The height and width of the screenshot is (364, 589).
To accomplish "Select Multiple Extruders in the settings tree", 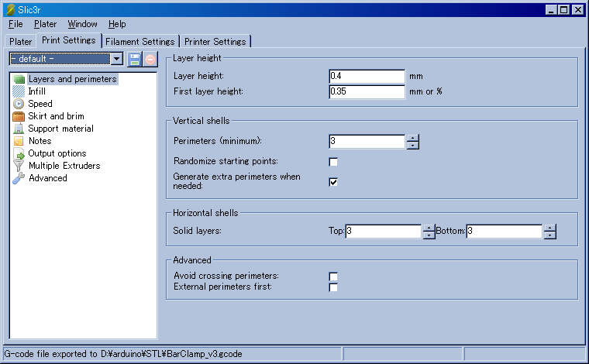I will [x=64, y=166].
